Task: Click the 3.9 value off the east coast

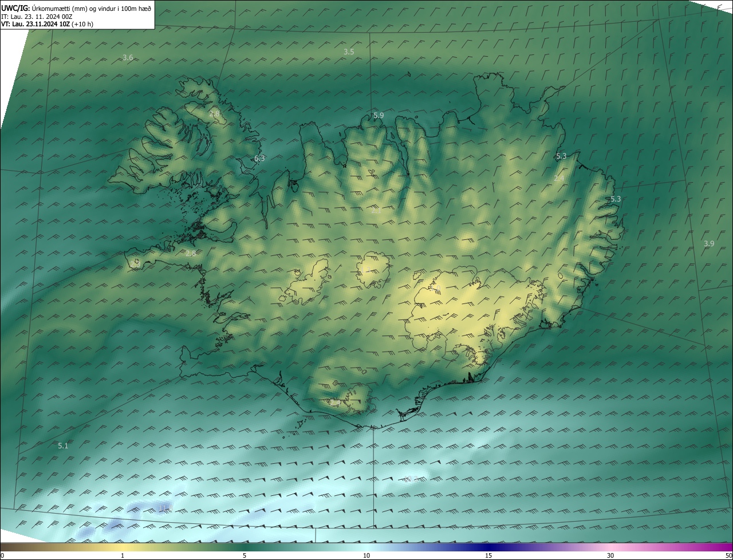Action: point(709,244)
